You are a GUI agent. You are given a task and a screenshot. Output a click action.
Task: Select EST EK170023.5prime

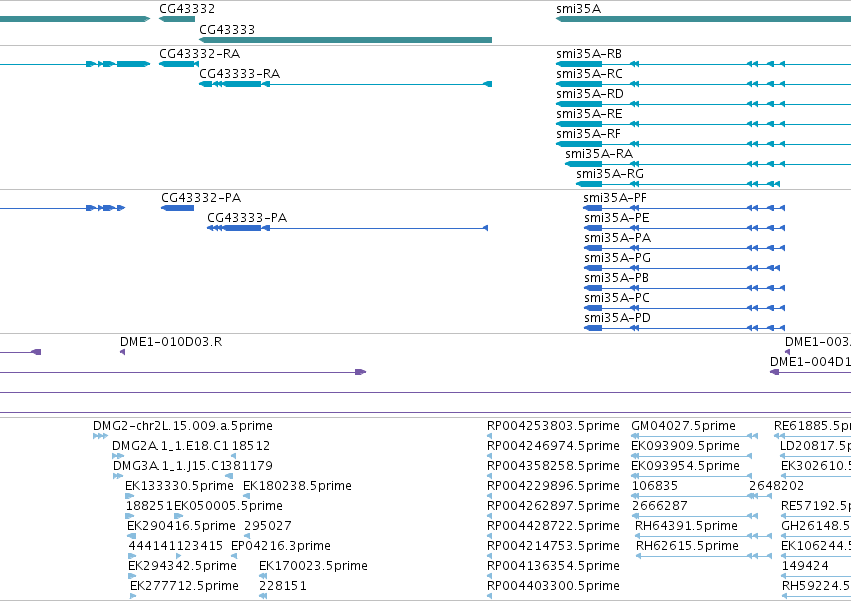click(313, 566)
